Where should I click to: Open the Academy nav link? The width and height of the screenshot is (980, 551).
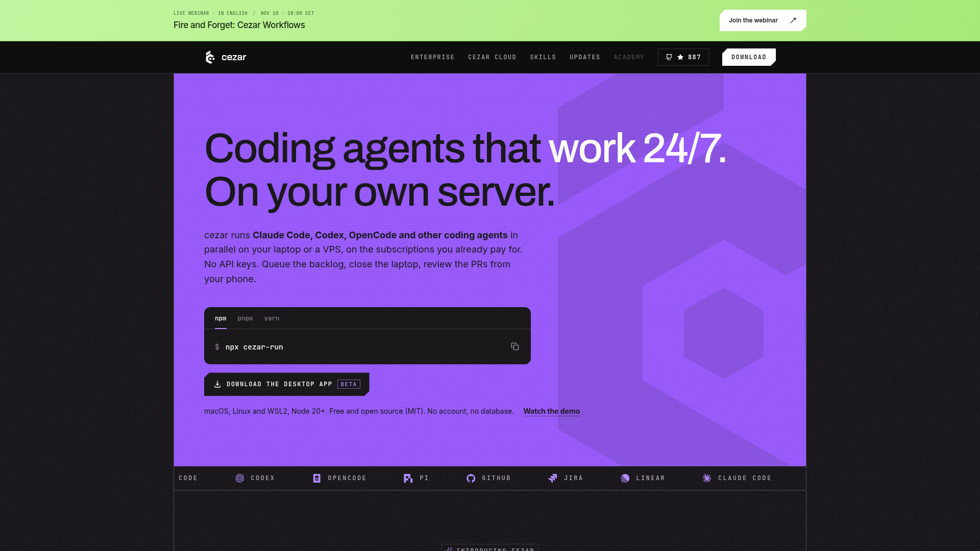(x=629, y=57)
